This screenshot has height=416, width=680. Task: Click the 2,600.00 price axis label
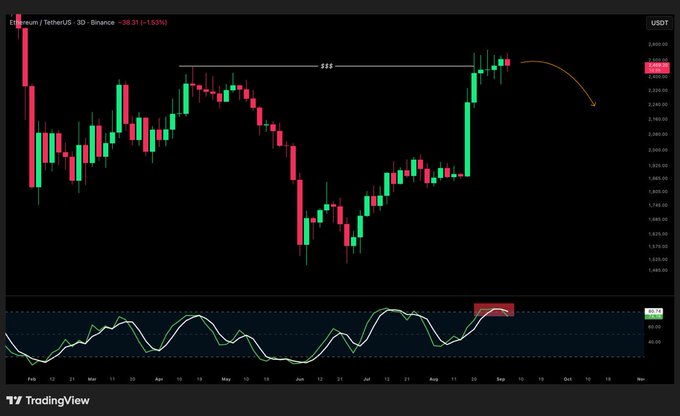(x=658, y=44)
